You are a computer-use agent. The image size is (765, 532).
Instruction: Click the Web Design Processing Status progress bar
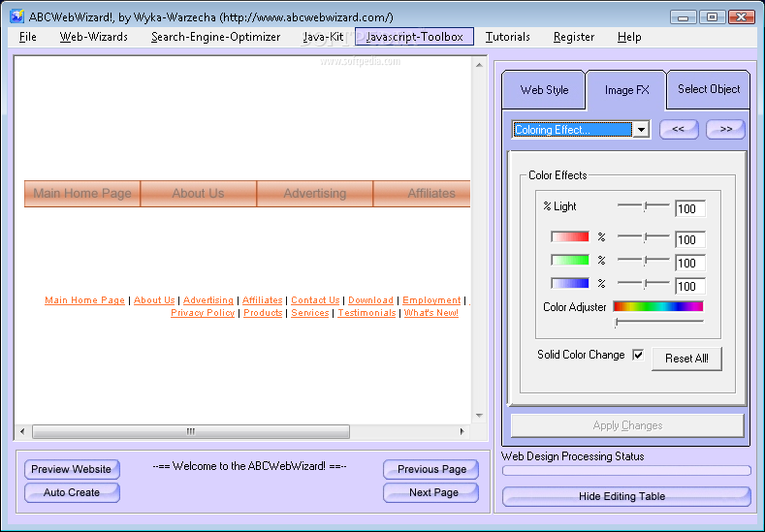[626, 471]
